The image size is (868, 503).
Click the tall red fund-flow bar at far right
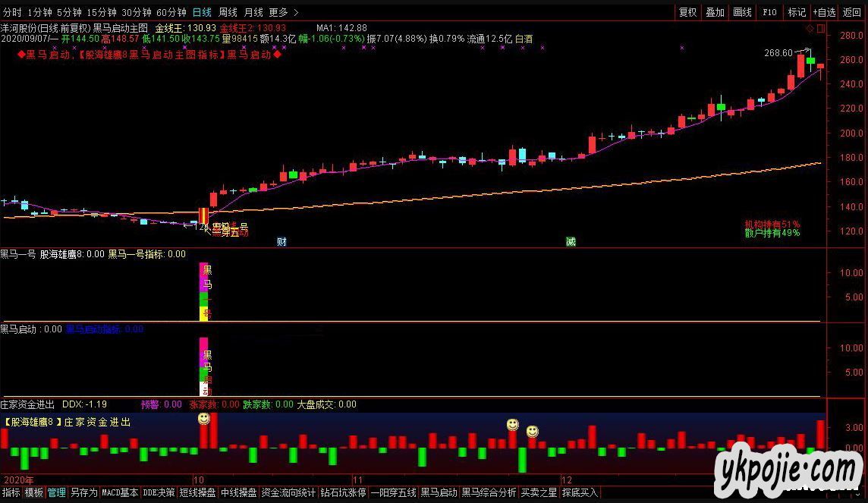[820, 434]
